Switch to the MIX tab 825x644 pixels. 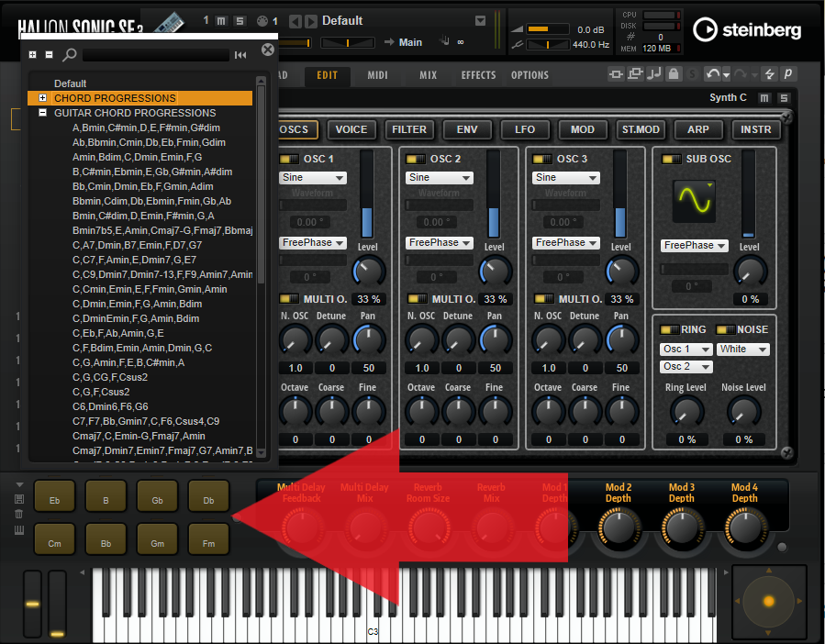pos(429,75)
